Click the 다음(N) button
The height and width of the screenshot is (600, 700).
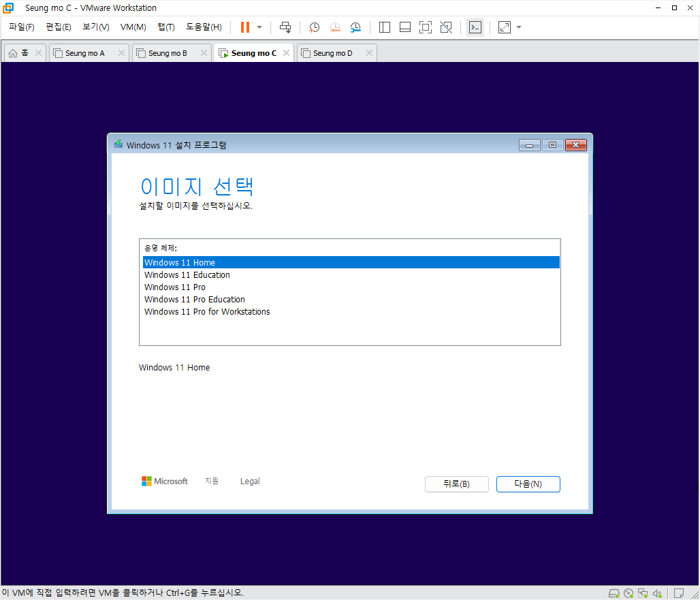tap(528, 484)
